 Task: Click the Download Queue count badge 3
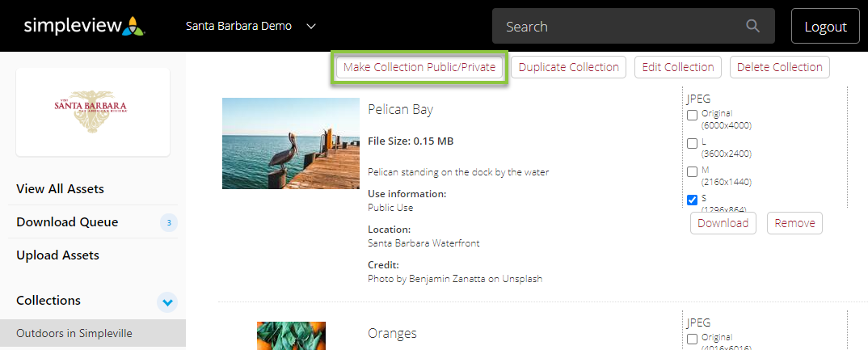tap(169, 223)
